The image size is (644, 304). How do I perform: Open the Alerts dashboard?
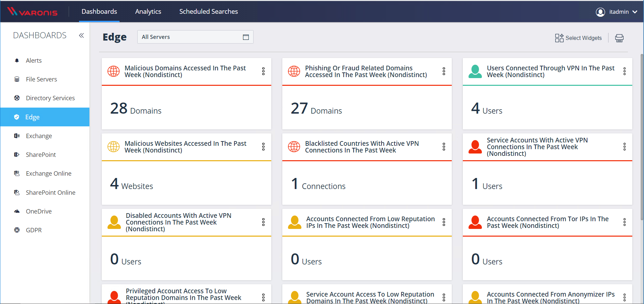click(34, 61)
